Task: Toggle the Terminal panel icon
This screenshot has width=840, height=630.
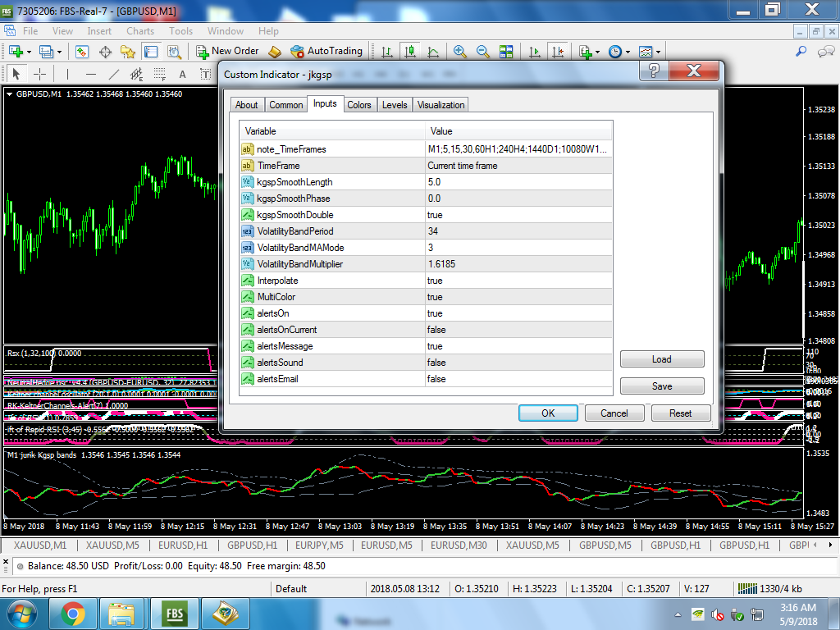Action: [x=151, y=52]
